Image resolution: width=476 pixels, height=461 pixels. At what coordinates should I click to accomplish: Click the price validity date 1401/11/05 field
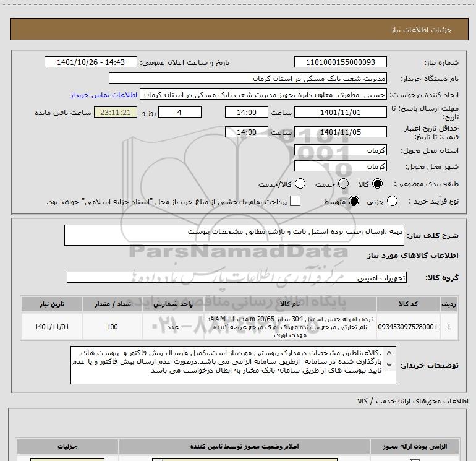tap(340, 132)
